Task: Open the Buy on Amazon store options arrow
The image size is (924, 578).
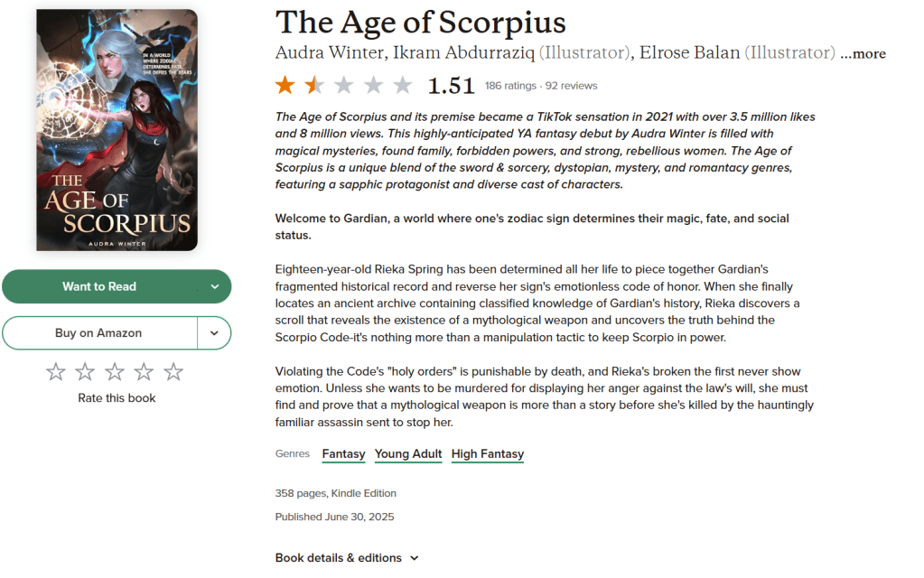Action: pos(214,333)
